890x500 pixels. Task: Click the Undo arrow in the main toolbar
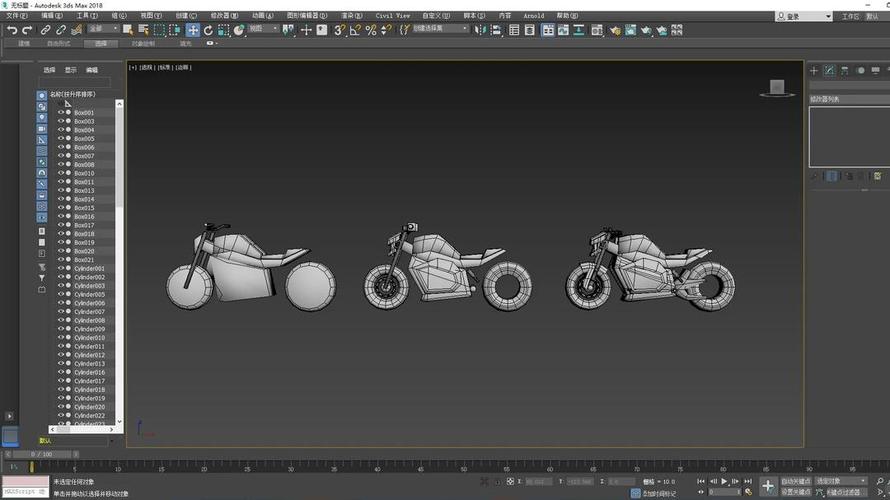[x=12, y=30]
